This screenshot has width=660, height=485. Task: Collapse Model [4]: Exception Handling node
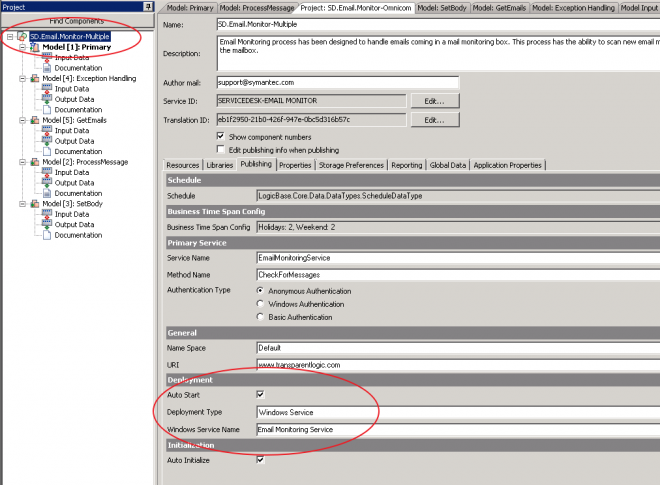coord(23,78)
